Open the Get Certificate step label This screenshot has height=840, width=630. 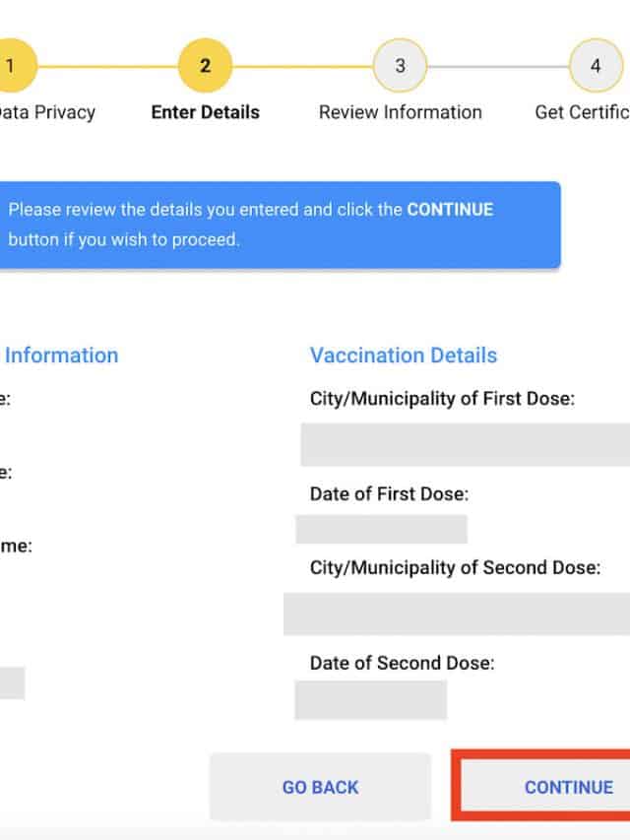[582, 112]
